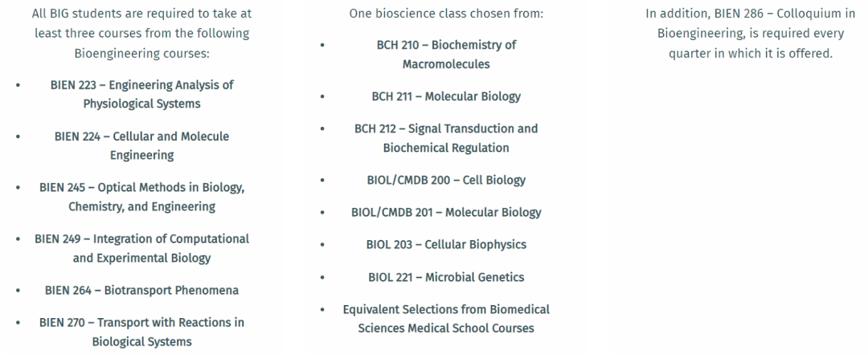Select Equivalent Selections from Biomedical Sciences
The image size is (868, 355).
[446, 319]
